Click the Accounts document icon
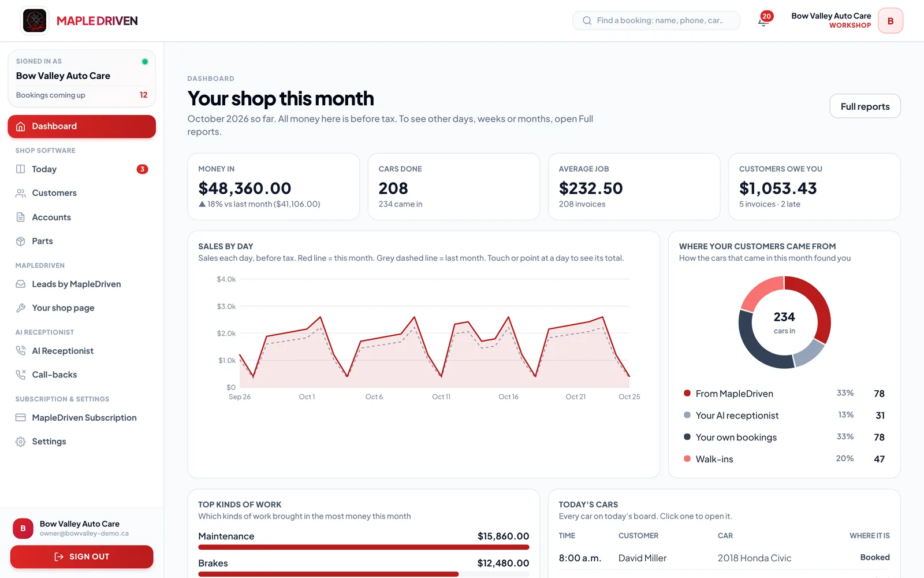The width and height of the screenshot is (924, 578). (x=21, y=217)
